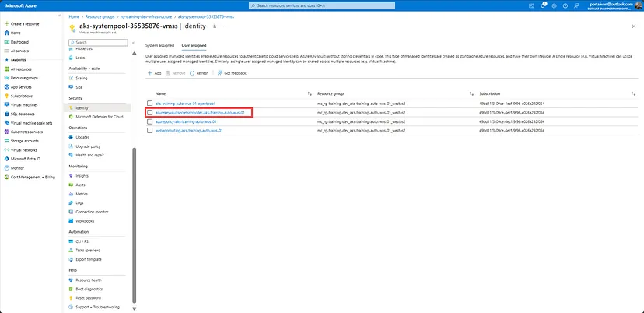Image resolution: width=644 pixels, height=313 pixels.
Task: Open All resources in favorites
Action: 21,69
